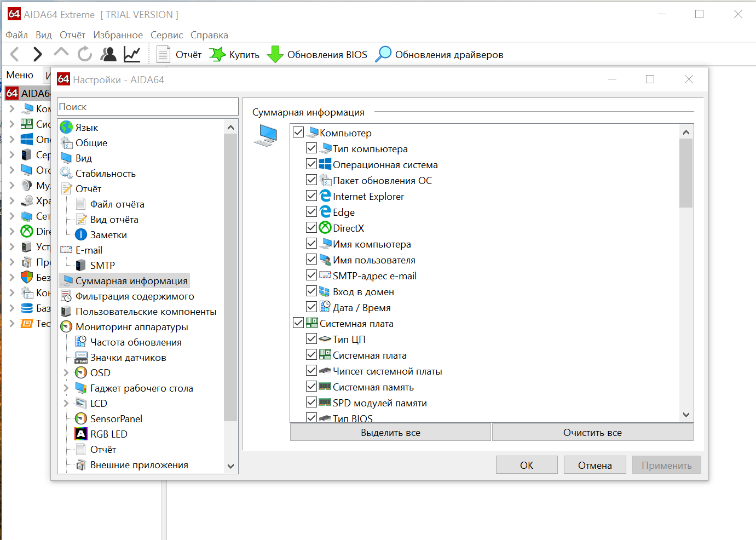Open the Отчёт menu in menu bar

(x=72, y=35)
